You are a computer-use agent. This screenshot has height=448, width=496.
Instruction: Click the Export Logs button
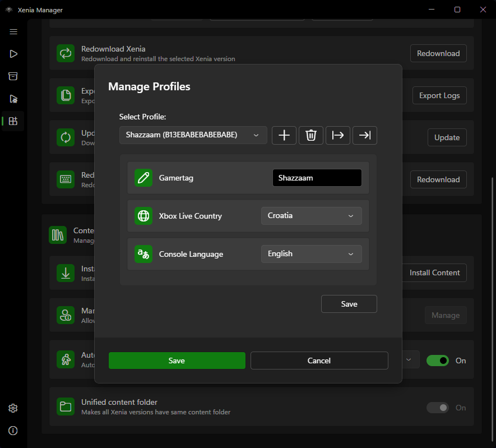439,95
